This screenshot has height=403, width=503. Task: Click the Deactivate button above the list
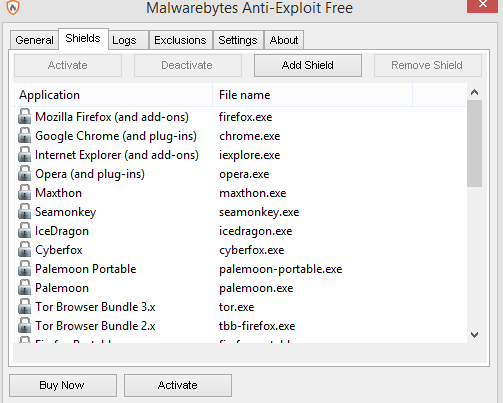pos(187,65)
